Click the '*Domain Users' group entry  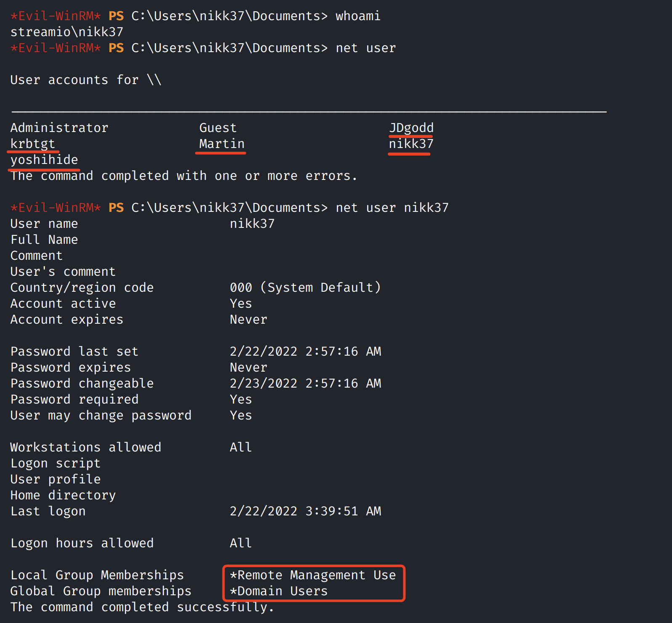[278, 591]
